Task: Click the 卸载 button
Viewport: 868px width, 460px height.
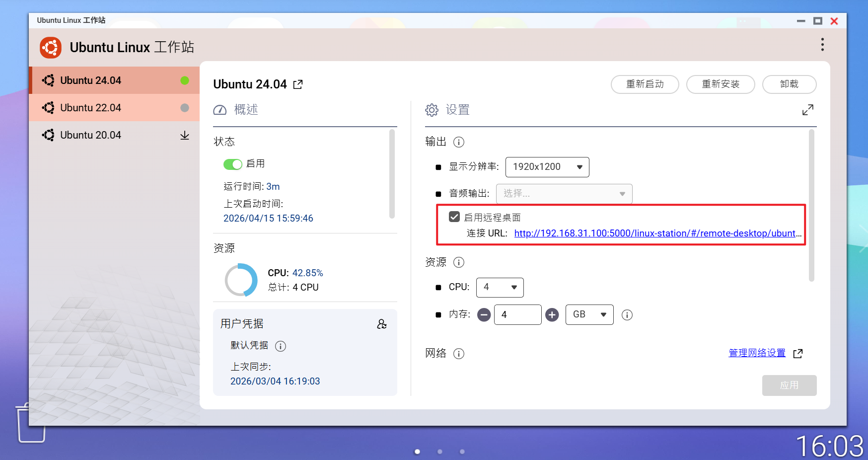Action: pos(790,84)
